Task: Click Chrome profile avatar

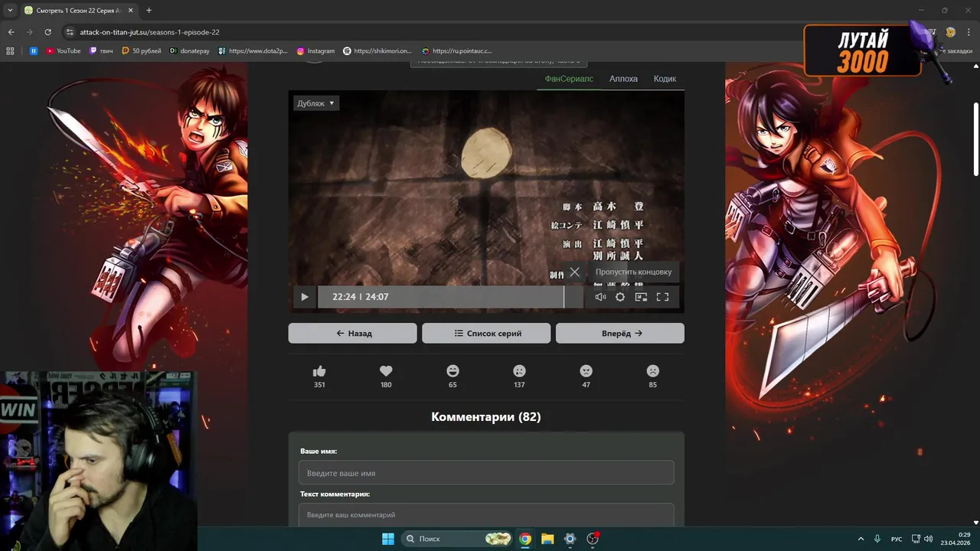Action: (950, 32)
